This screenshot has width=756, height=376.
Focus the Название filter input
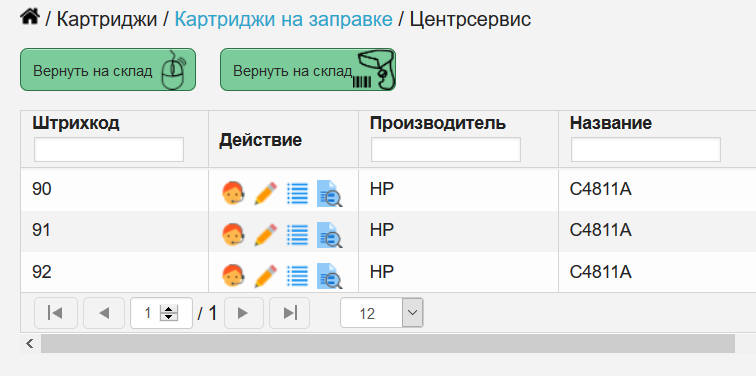tap(646, 149)
